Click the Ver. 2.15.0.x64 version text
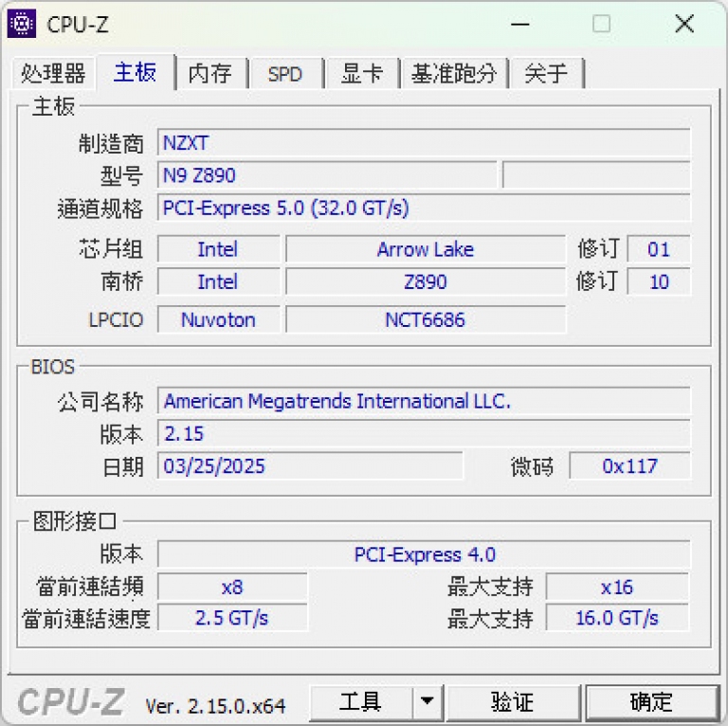Screen dimensions: 728x726 pyautogui.click(x=215, y=706)
